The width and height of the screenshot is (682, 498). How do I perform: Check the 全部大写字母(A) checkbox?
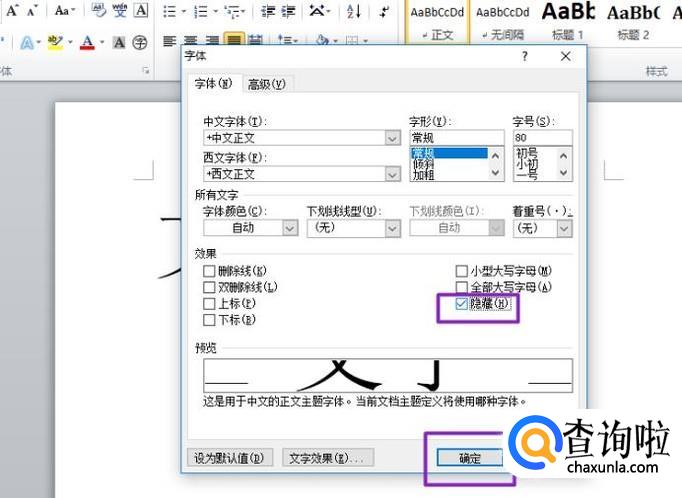pos(461,287)
